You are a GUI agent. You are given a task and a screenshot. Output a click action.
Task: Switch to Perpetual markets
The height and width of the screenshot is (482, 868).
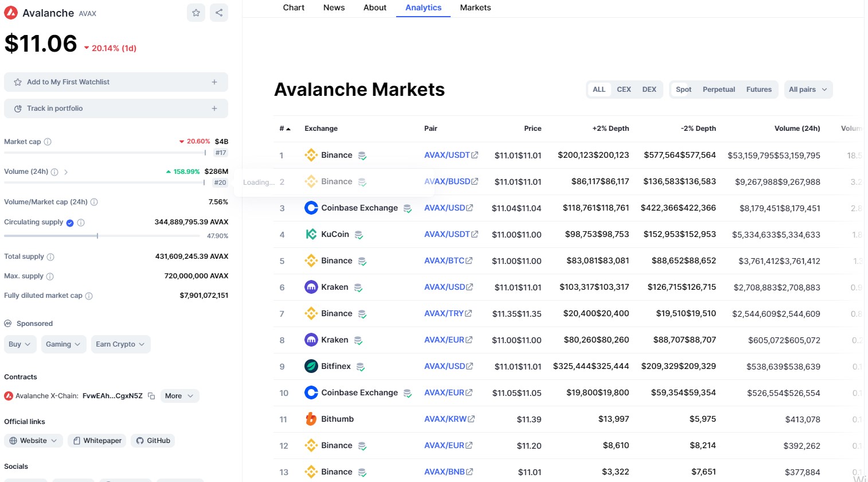point(719,90)
